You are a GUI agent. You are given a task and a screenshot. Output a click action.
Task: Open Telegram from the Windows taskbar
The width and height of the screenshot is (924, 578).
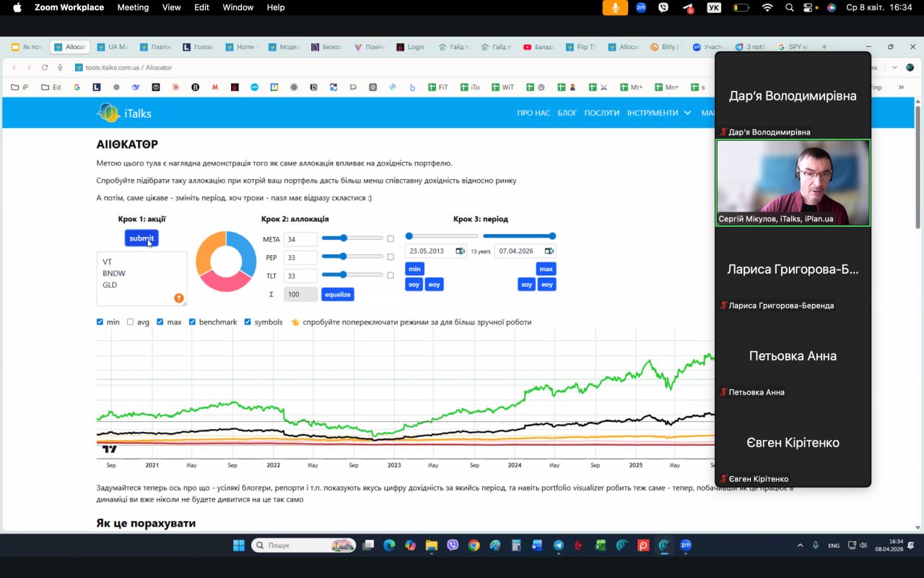(x=559, y=545)
